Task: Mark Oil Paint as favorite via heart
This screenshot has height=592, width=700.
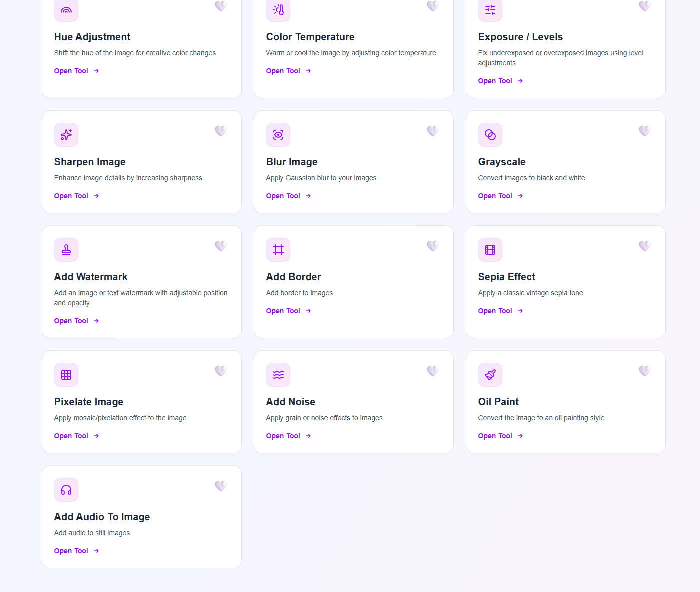Action: point(645,371)
